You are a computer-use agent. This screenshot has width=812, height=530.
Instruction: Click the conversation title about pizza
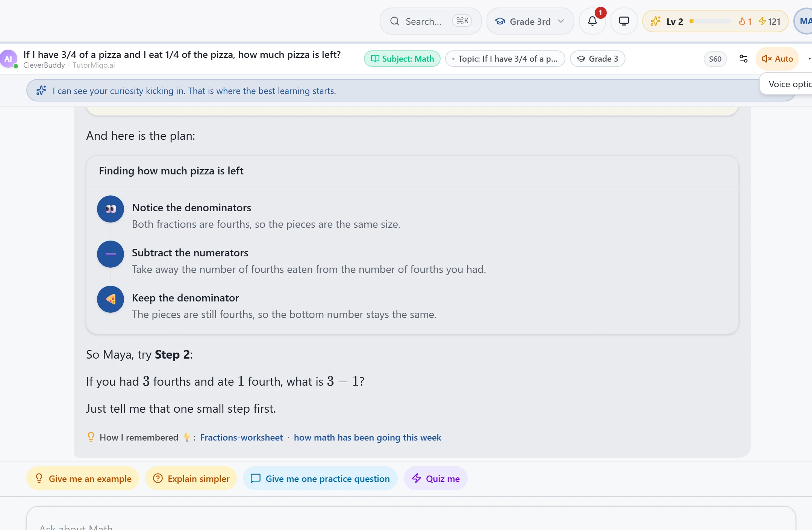click(182, 55)
